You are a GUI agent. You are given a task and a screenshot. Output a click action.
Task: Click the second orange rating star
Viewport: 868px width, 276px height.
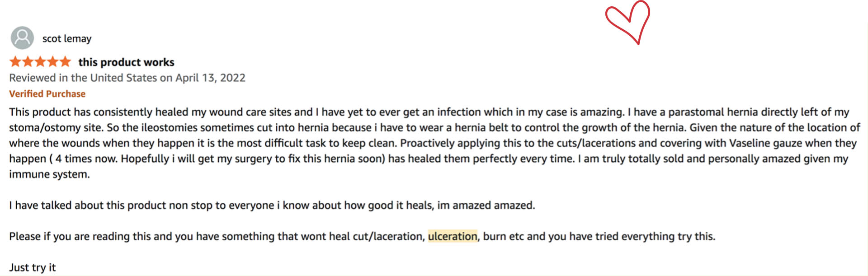point(28,61)
